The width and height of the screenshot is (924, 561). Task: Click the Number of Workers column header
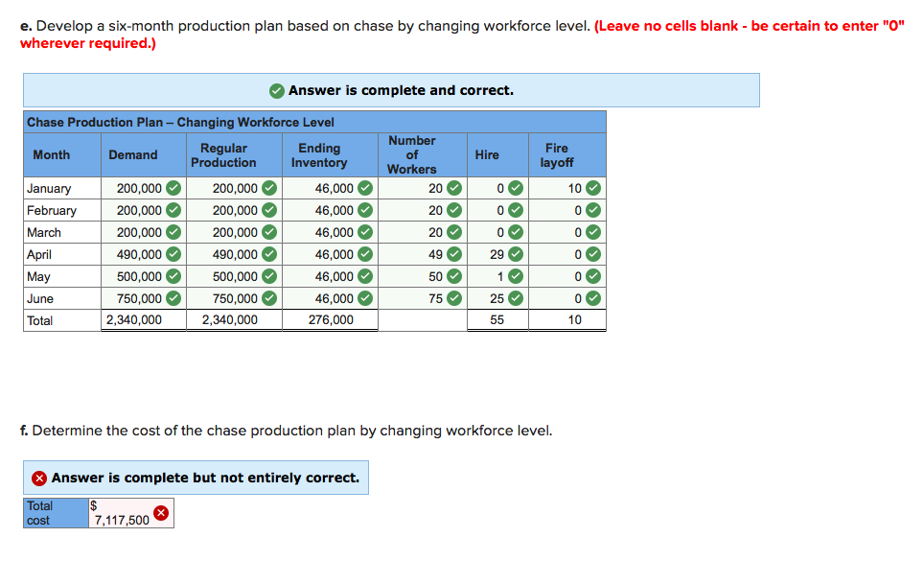click(411, 154)
